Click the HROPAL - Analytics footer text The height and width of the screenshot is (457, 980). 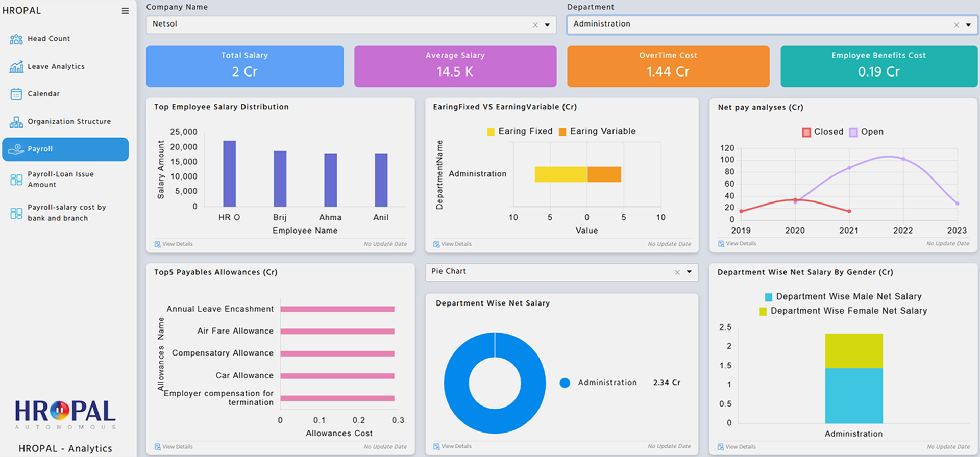[65, 449]
